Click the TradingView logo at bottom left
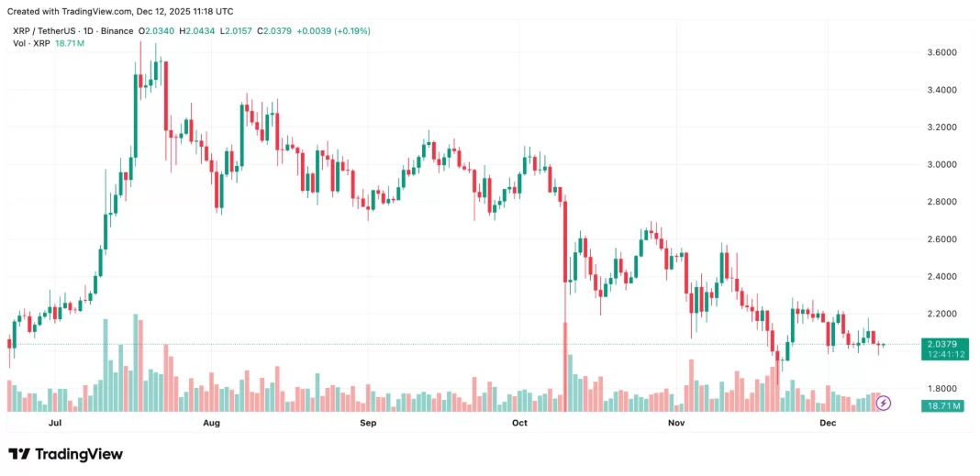Image resolution: width=980 pixels, height=476 pixels. (65, 454)
